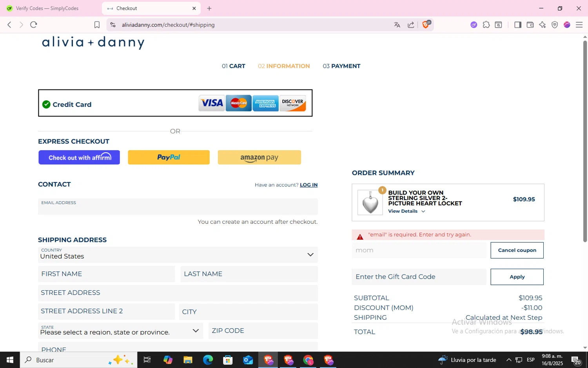Screen dimensions: 588x368
Task: Select the Credit Card payment option
Action: tap(175, 103)
